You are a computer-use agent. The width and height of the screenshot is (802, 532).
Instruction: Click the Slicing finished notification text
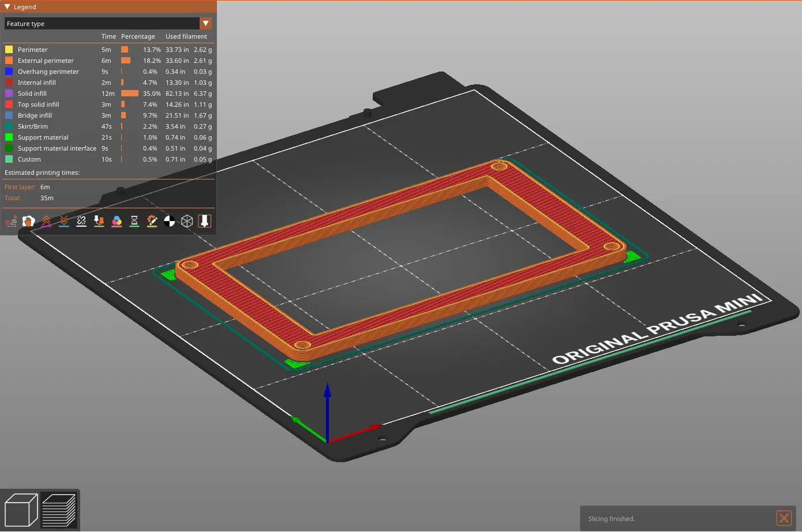(x=612, y=519)
